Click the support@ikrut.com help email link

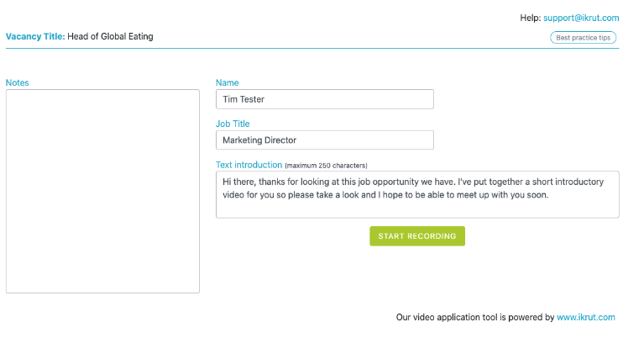tap(581, 18)
